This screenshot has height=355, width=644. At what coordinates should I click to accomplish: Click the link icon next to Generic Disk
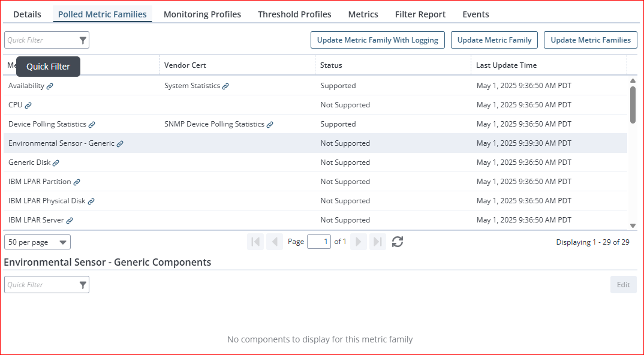56,163
